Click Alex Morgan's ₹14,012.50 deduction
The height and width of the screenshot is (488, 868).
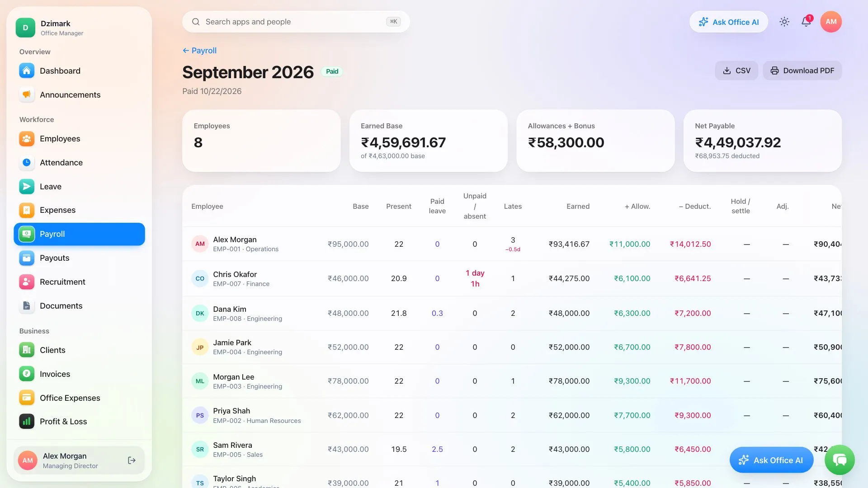click(x=690, y=244)
